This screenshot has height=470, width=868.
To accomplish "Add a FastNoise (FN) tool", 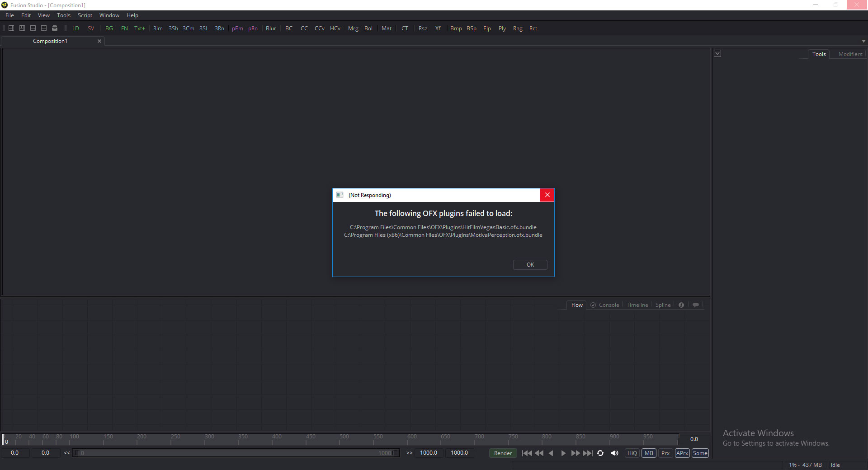I will 124,28.
